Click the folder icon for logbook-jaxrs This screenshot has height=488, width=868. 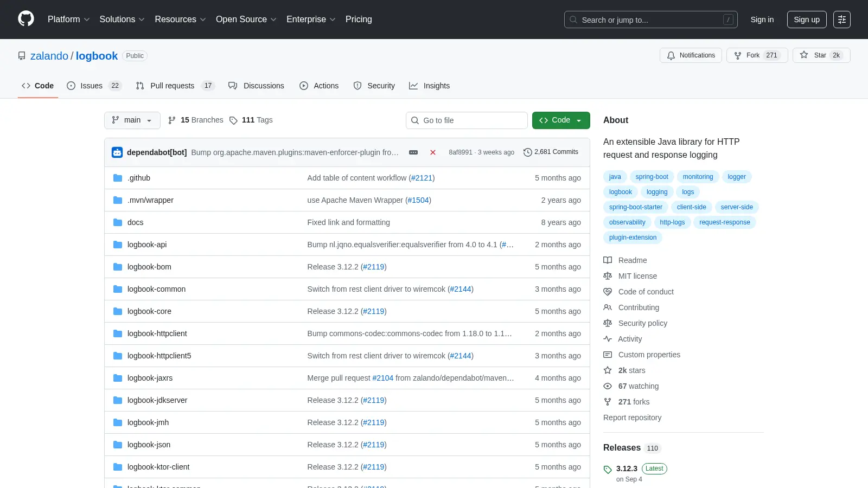coord(118,378)
